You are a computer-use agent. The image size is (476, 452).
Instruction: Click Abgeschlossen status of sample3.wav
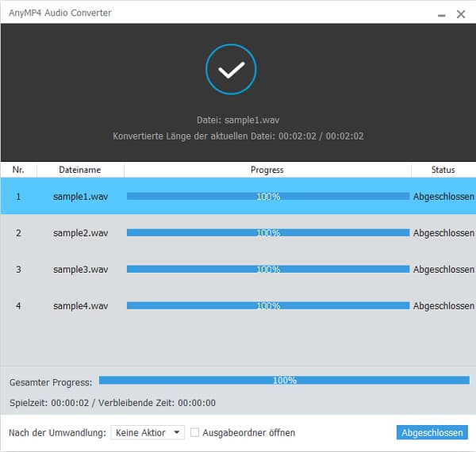pyautogui.click(x=443, y=270)
